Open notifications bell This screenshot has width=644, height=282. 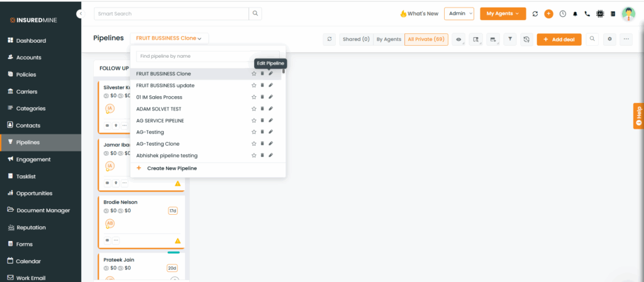tap(575, 14)
